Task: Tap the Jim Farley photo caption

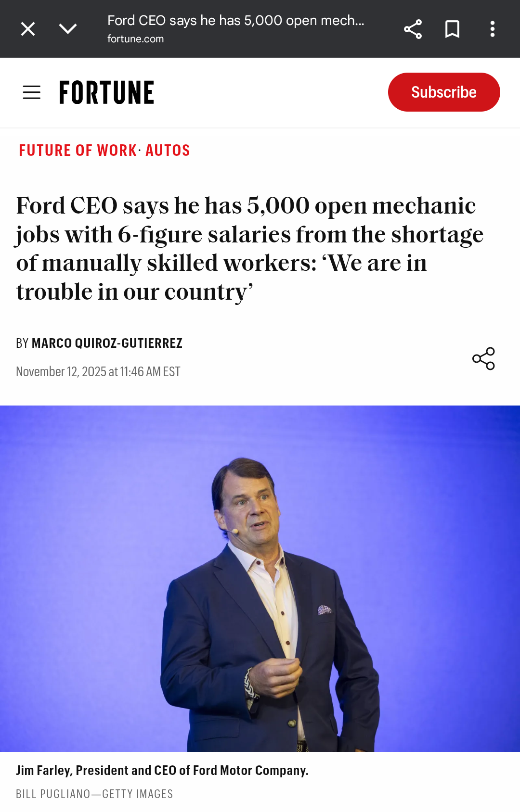Action: point(162,771)
